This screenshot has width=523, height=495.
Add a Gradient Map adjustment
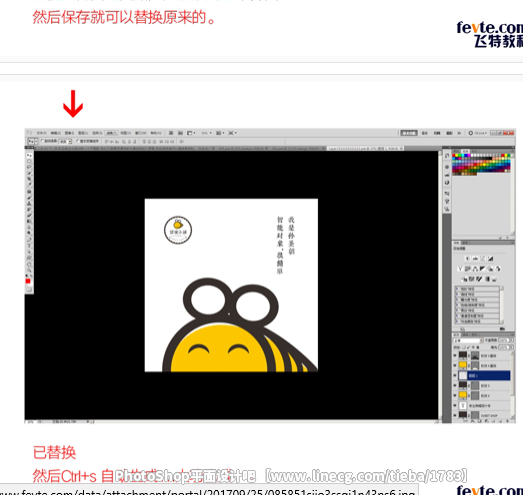click(x=487, y=279)
